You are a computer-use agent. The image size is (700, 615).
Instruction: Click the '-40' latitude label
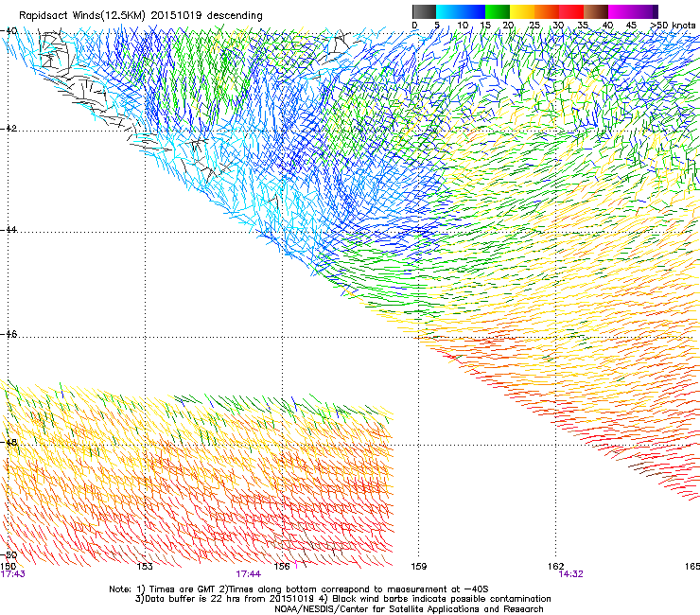point(9,31)
